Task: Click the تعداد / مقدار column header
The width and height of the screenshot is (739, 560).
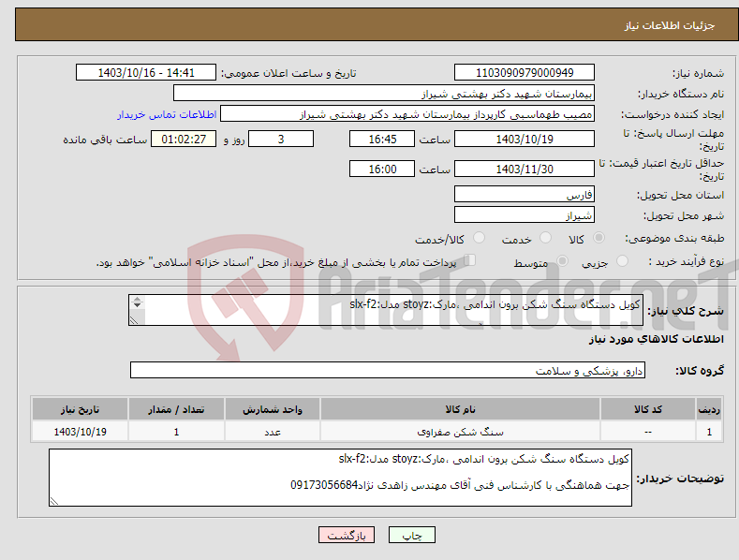Action: pyautogui.click(x=176, y=409)
